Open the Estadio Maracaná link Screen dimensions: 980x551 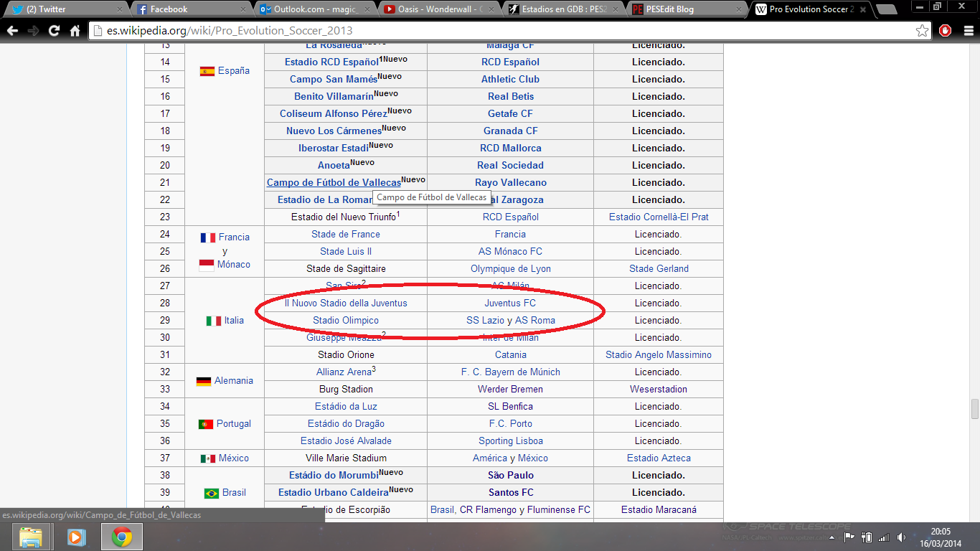pos(659,510)
